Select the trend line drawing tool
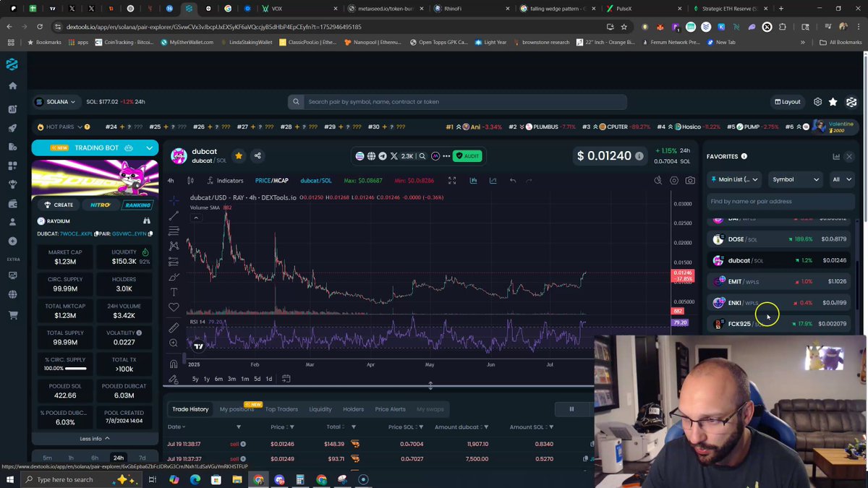 pos(174,215)
